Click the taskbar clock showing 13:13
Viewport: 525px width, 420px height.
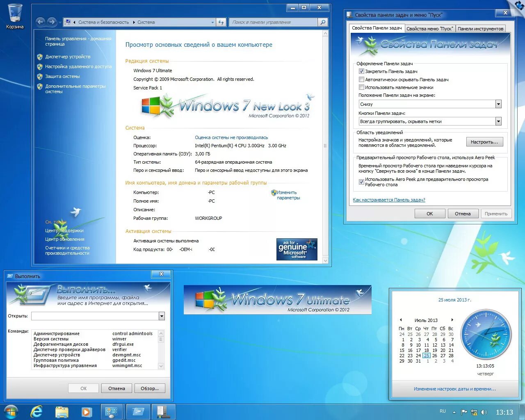pyautogui.click(x=504, y=412)
